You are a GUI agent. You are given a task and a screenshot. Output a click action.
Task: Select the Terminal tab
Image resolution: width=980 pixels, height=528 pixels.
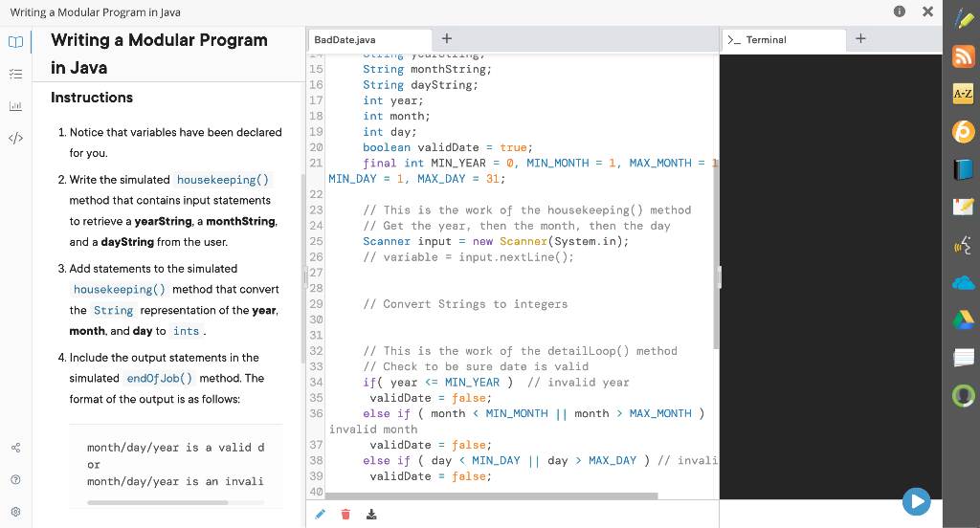pos(784,40)
